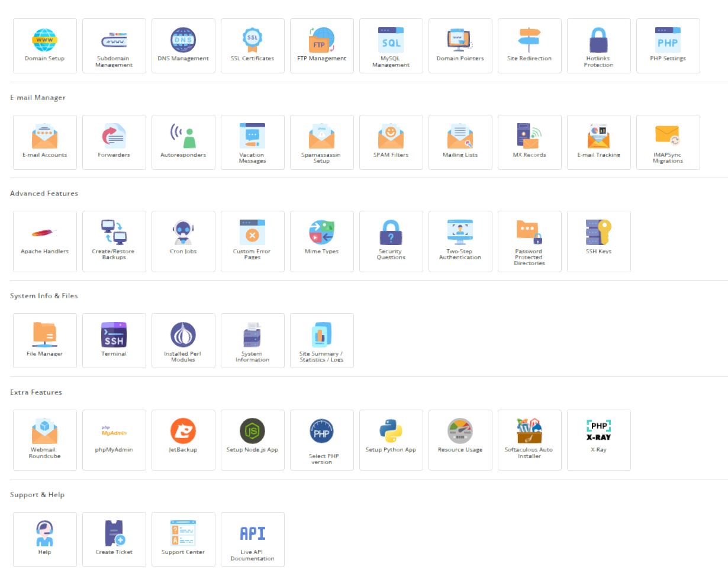This screenshot has height=570, width=728.
Task: Open Spamassassin Setup
Action: pos(322,142)
